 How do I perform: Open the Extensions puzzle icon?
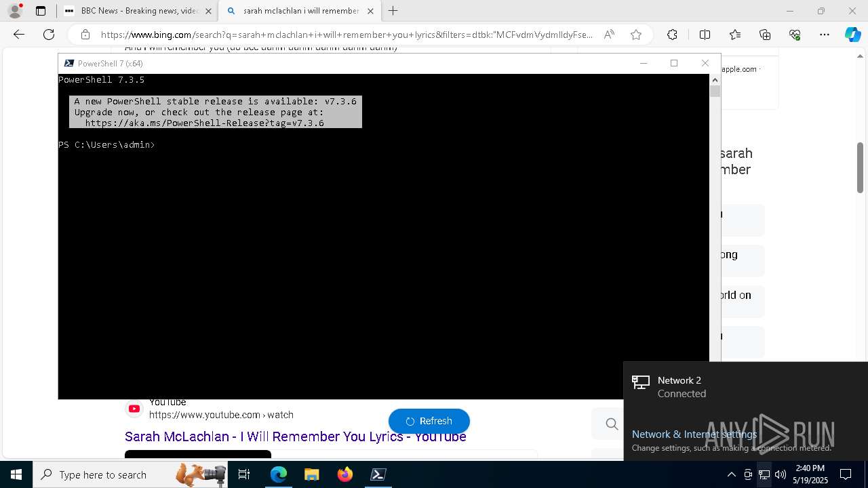point(672,35)
